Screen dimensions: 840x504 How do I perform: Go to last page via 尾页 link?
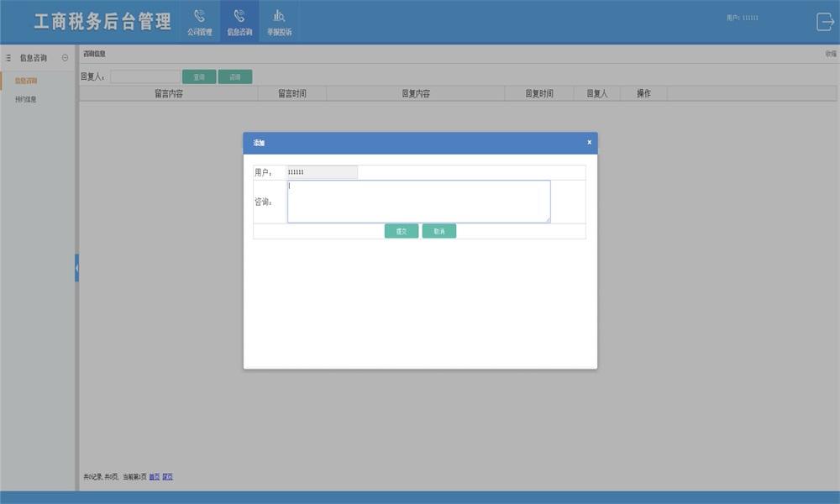coord(167,477)
